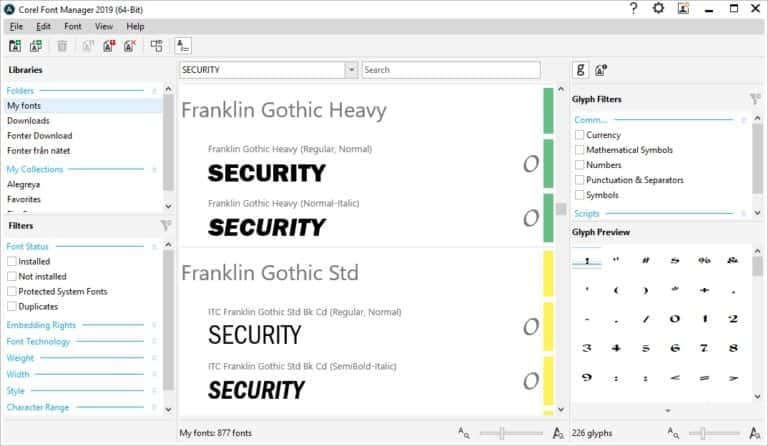Click the question mark help icon
768x446 pixels.
point(633,9)
